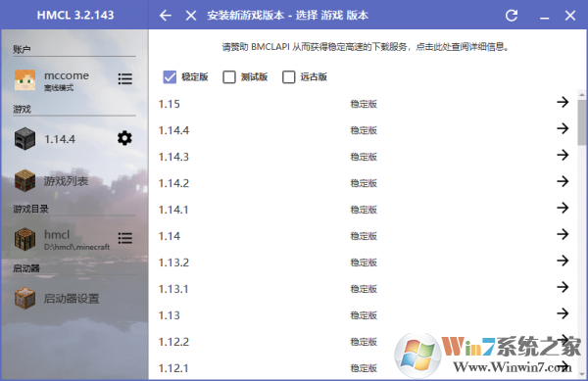Click the D:\hmcl\.minecraft path text
The height and width of the screenshot is (381, 588).
tap(76, 247)
